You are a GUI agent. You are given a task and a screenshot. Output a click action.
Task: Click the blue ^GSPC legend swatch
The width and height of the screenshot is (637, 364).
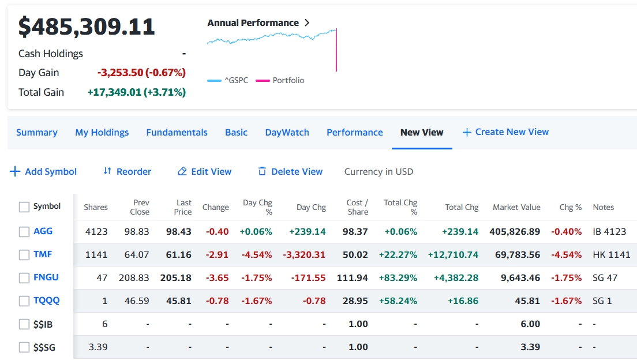click(x=214, y=81)
